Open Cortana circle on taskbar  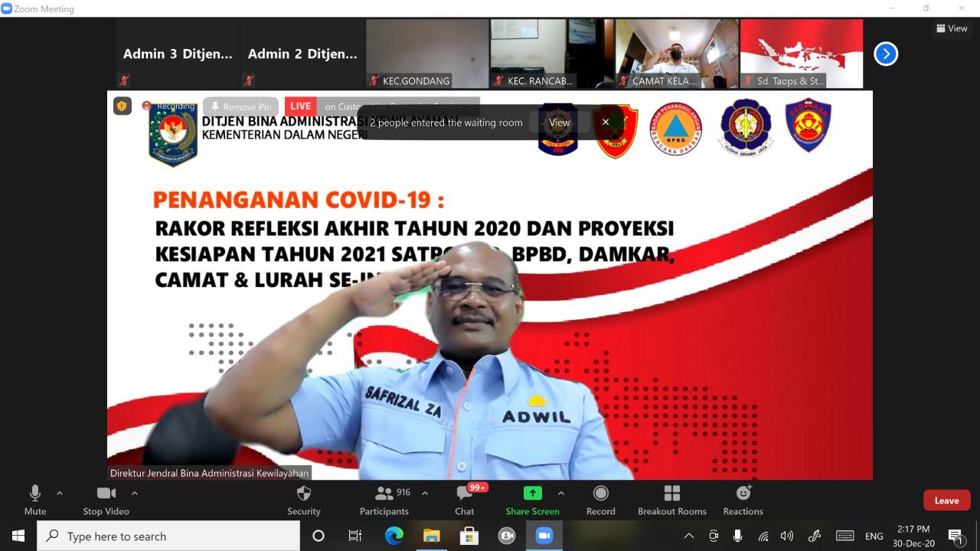point(318,536)
